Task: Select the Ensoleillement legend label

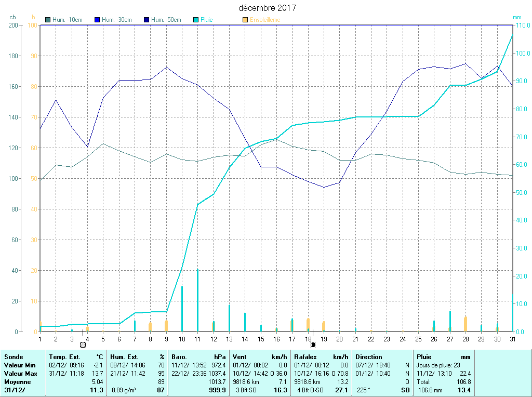Action: tap(265, 20)
